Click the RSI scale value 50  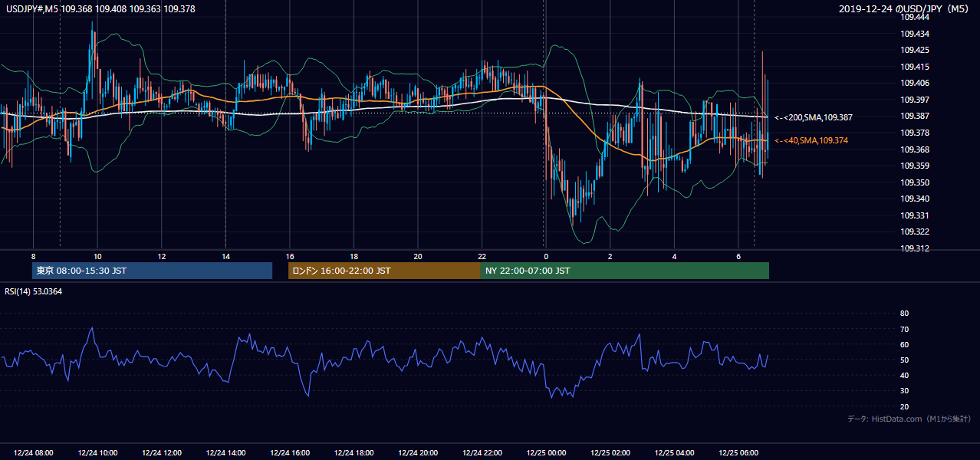(904, 360)
